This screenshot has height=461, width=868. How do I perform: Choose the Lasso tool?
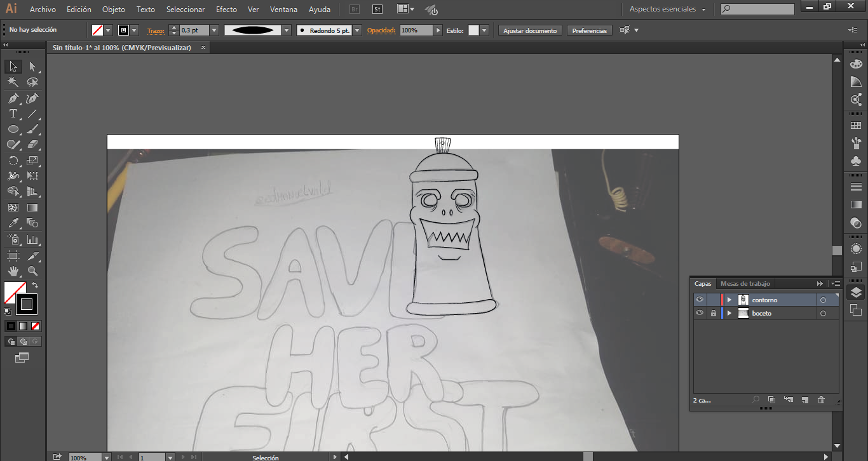click(32, 83)
